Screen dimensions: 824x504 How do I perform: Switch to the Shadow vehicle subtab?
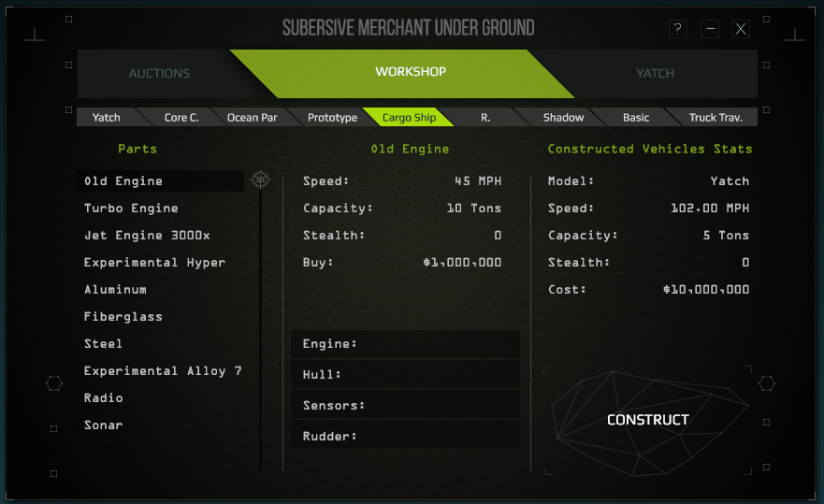click(563, 117)
